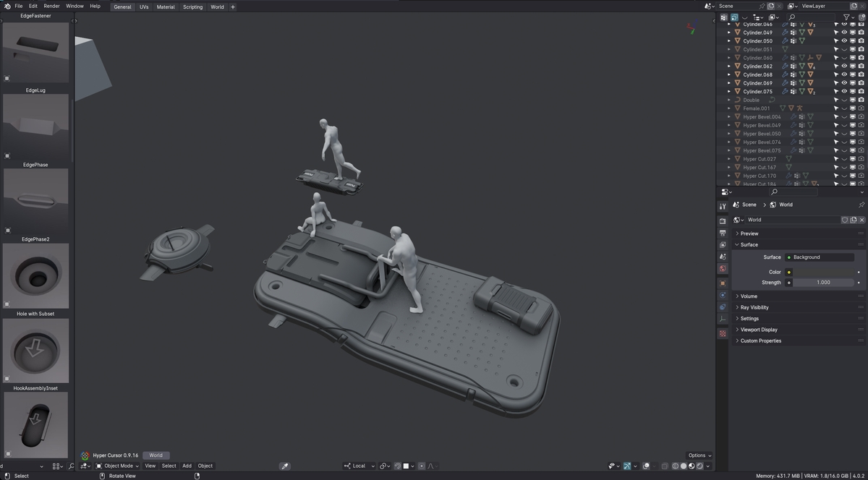Toggle viewport gizmo display button

626,466
